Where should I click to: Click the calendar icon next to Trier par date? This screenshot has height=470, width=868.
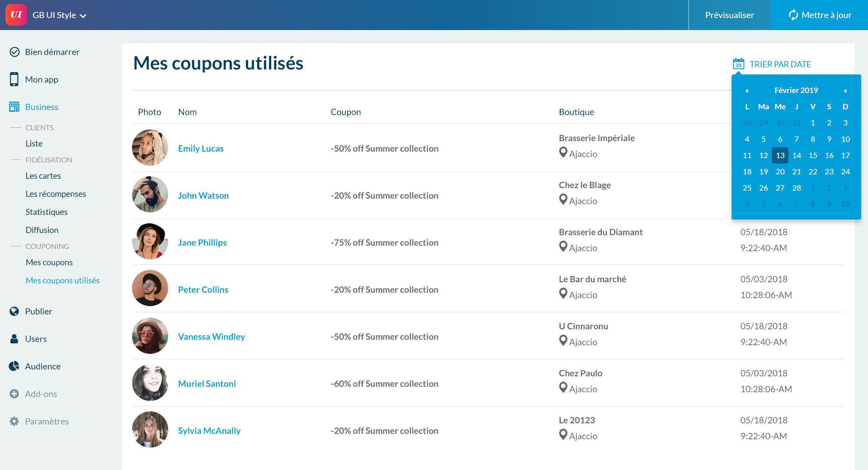click(738, 64)
